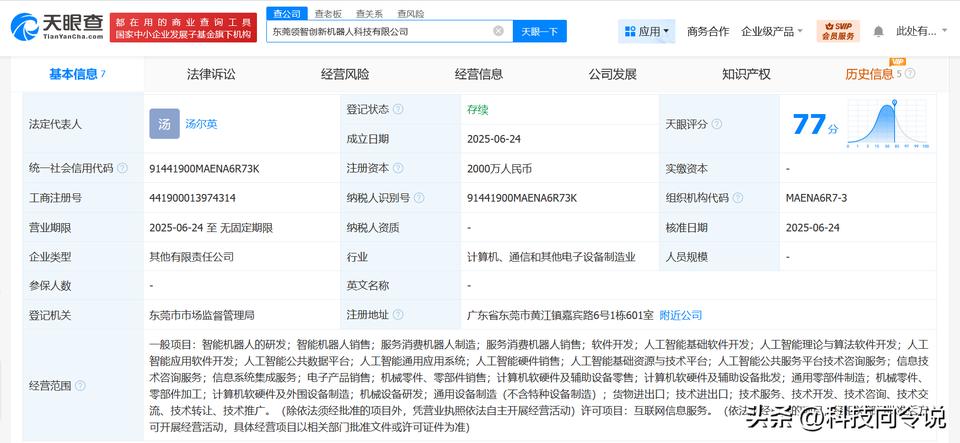Click the red promotional banner

coord(183,28)
